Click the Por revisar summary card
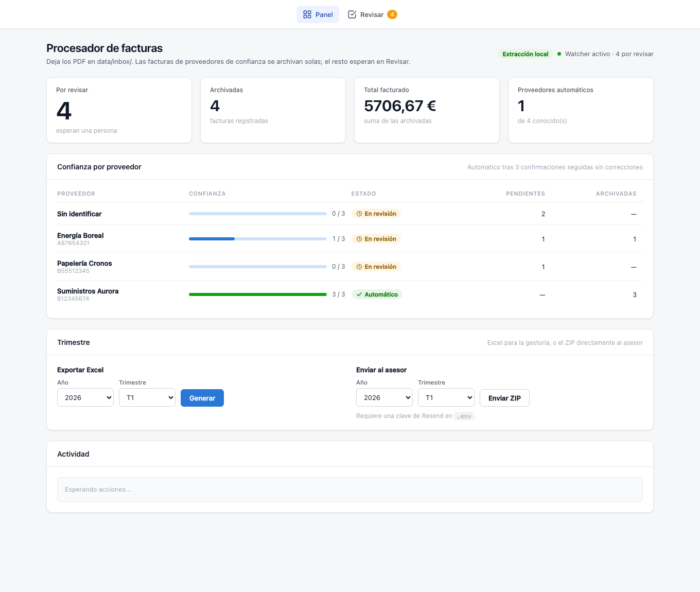Screen dimensions: 700x592 coord(119,110)
